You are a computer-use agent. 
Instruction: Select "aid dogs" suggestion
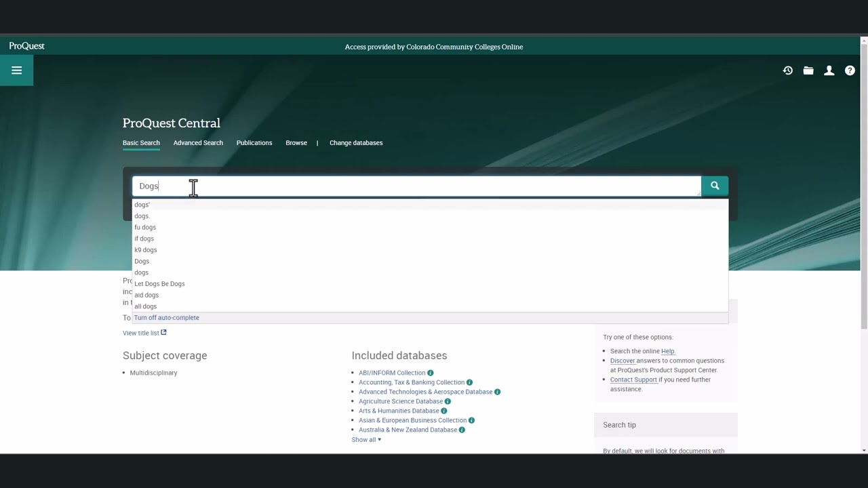430,295
